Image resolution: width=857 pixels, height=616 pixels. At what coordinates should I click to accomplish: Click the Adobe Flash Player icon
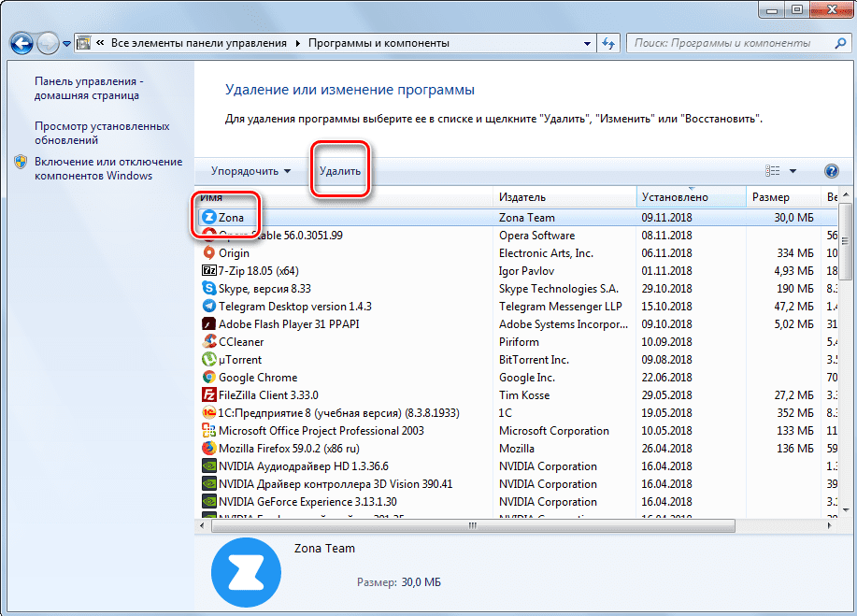[x=208, y=323]
